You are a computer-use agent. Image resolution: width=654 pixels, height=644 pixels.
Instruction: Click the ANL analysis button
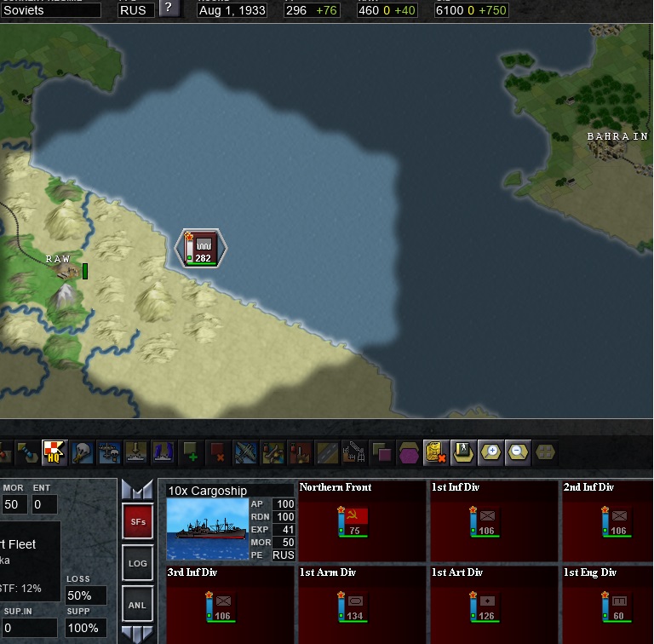coord(138,604)
